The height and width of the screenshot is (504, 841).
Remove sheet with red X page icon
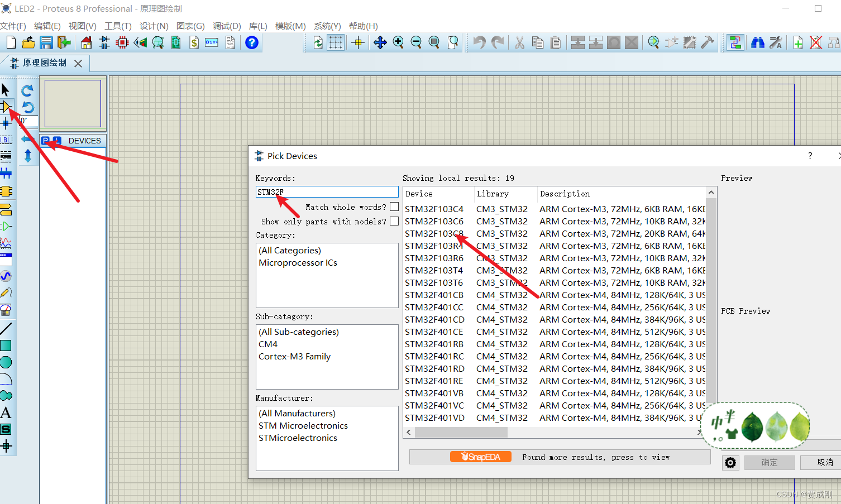[x=816, y=42]
